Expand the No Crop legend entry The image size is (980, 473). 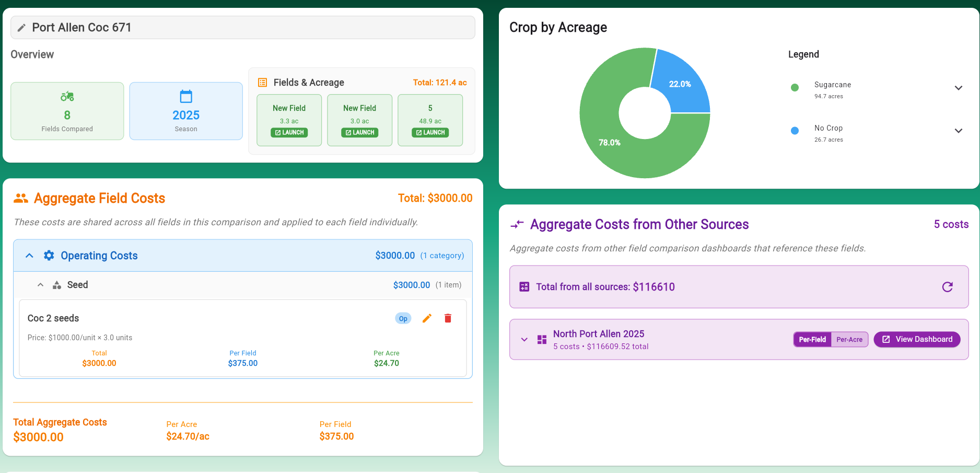tap(958, 131)
